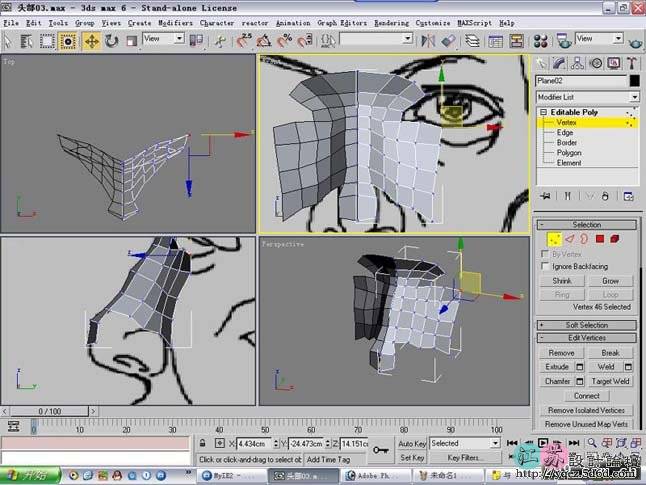Toggle the Auto Key button
646x485 pixels.
tap(412, 444)
